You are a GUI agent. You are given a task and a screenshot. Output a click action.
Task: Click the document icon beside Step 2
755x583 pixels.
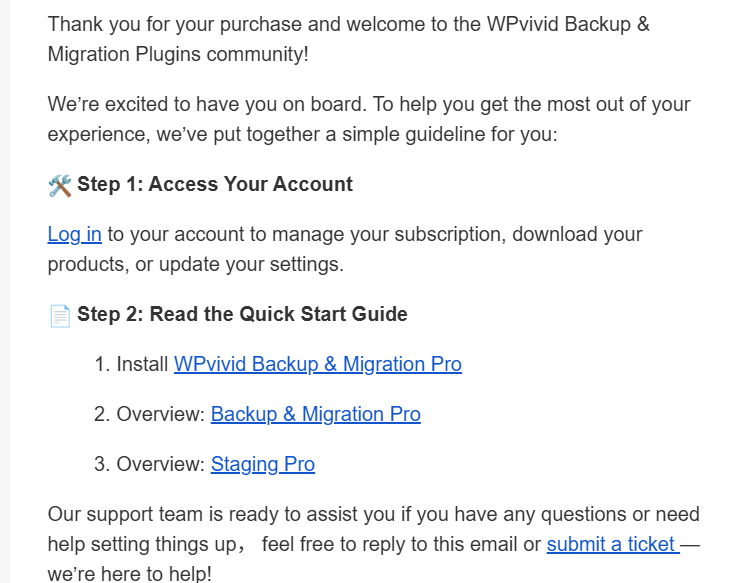(60, 315)
